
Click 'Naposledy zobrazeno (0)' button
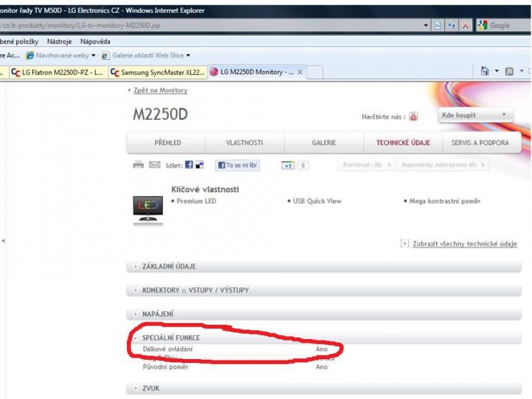click(x=443, y=164)
